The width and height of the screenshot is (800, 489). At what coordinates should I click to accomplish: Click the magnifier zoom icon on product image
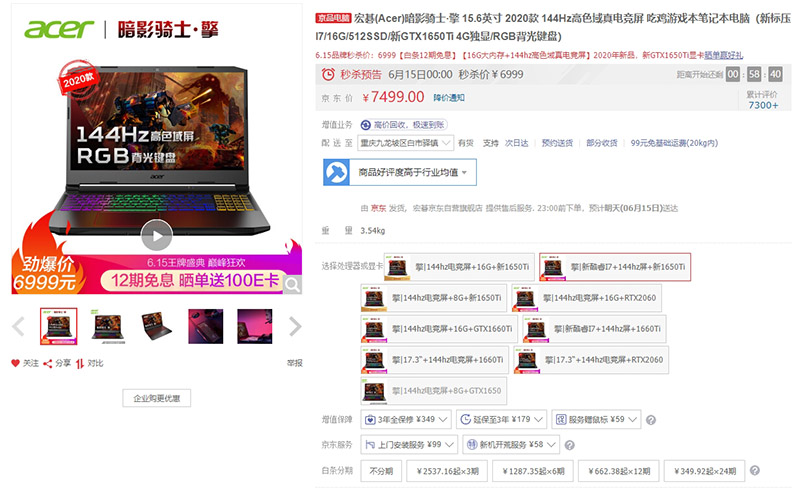[292, 284]
